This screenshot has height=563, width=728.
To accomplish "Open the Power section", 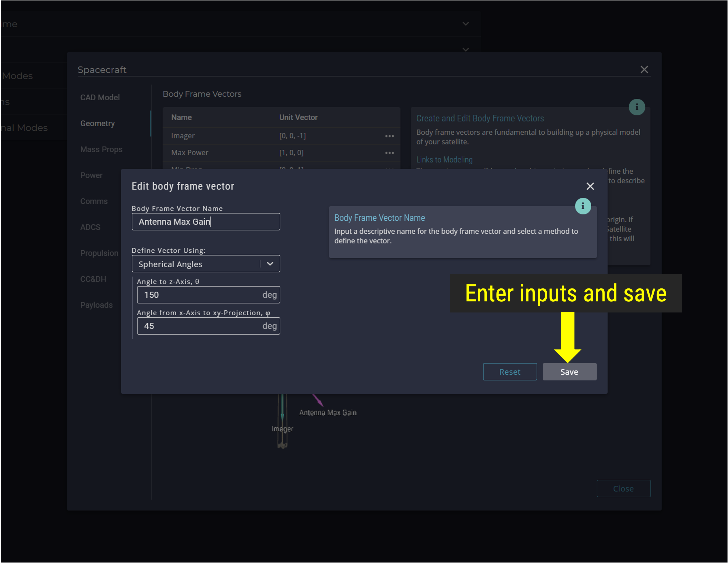I will (x=91, y=175).
